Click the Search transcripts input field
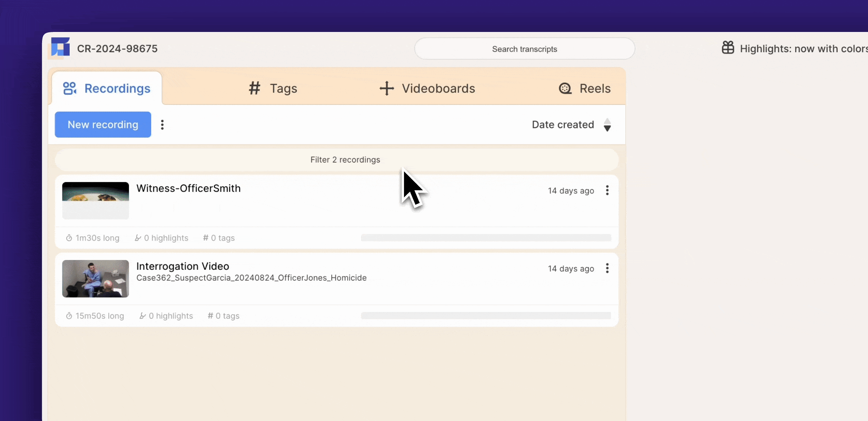 525,49
